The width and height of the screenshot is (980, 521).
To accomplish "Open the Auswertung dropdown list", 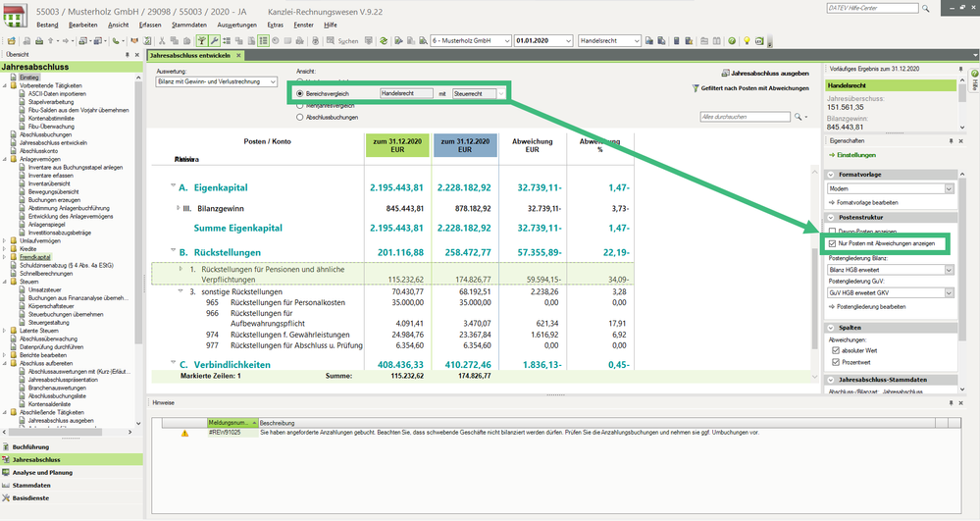I will [272, 82].
